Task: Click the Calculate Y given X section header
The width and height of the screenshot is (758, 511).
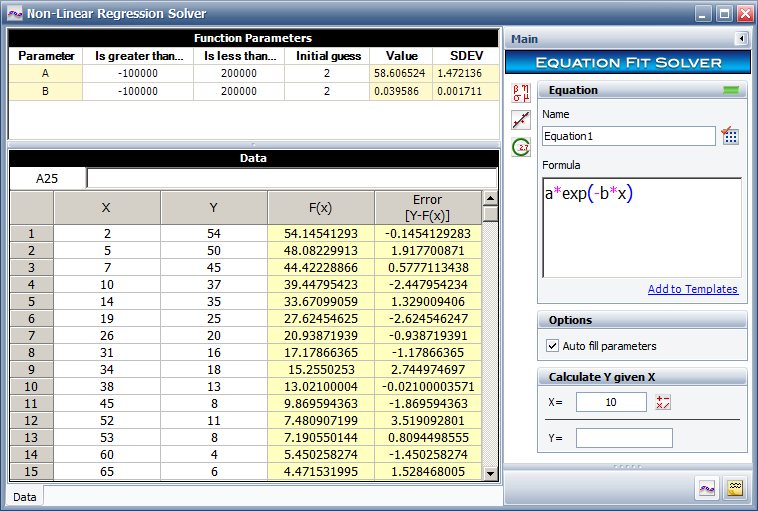Action: tap(642, 377)
